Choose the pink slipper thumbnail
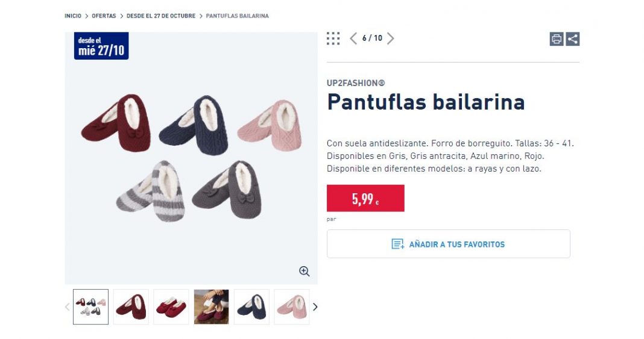This screenshot has height=339, width=644. [x=292, y=307]
